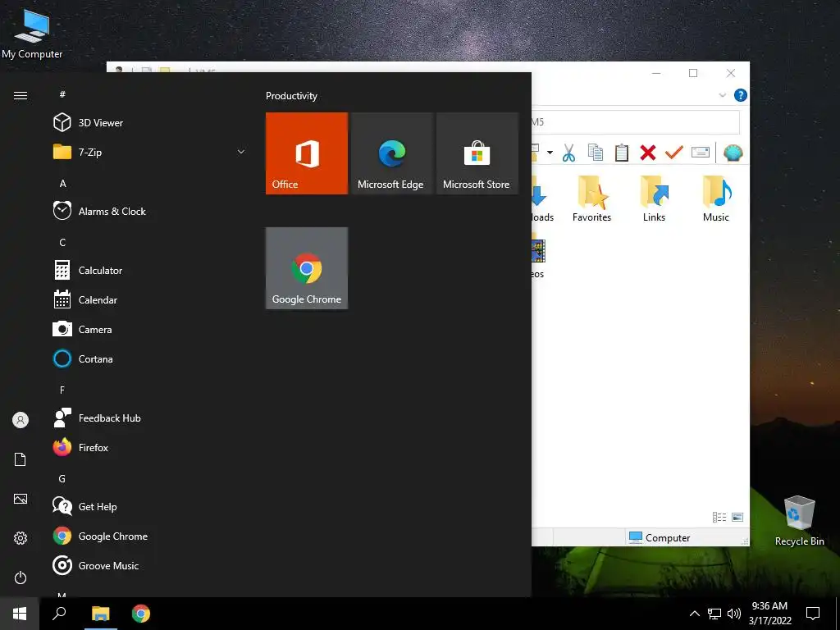Open the Microsoft Store tile
840x630 pixels.
477,153
